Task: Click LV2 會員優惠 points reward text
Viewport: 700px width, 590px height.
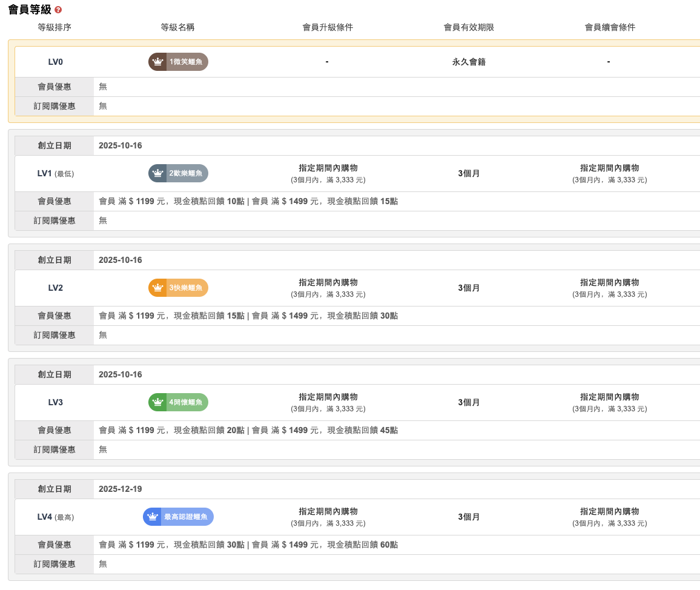Action: tap(248, 316)
